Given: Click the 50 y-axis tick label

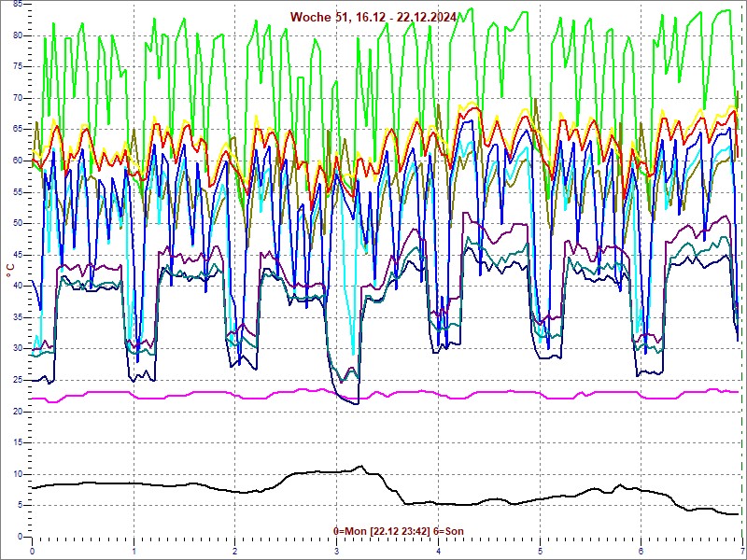Looking at the screenshot, I should (x=18, y=223).
